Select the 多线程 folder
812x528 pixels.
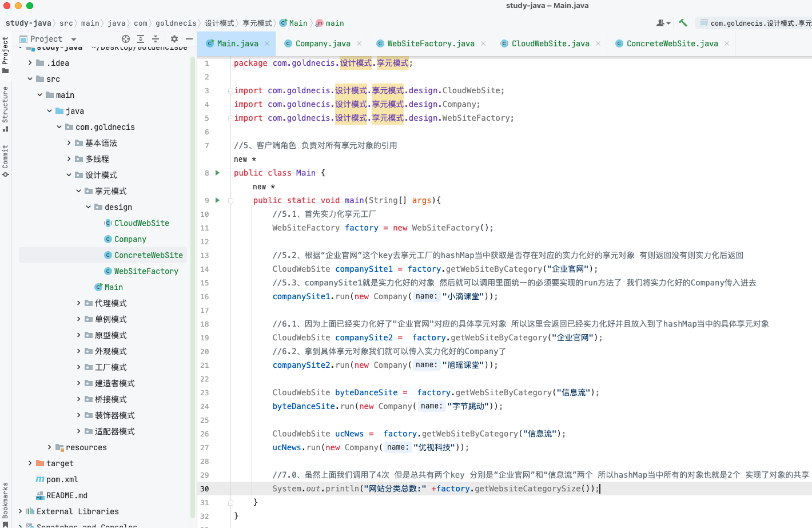point(97,159)
